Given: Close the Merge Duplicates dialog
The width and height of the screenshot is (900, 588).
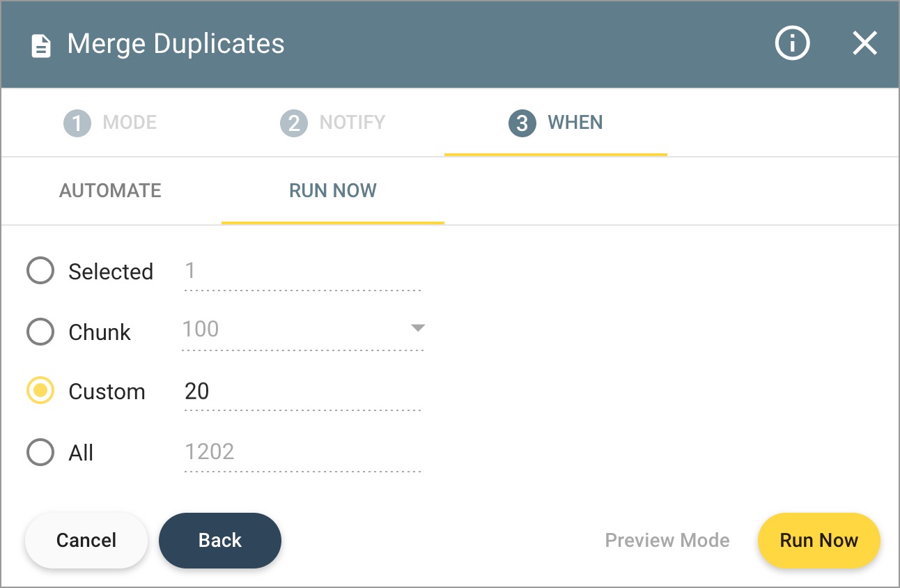Looking at the screenshot, I should 864,43.
